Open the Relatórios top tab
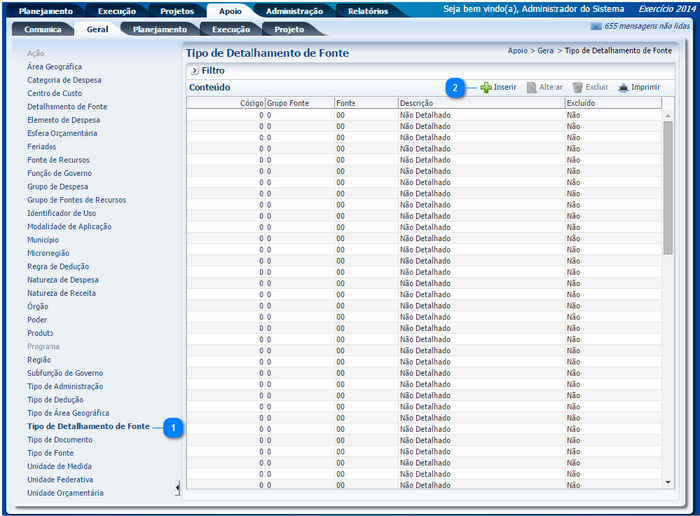The height and width of the screenshot is (516, 700). (x=367, y=11)
